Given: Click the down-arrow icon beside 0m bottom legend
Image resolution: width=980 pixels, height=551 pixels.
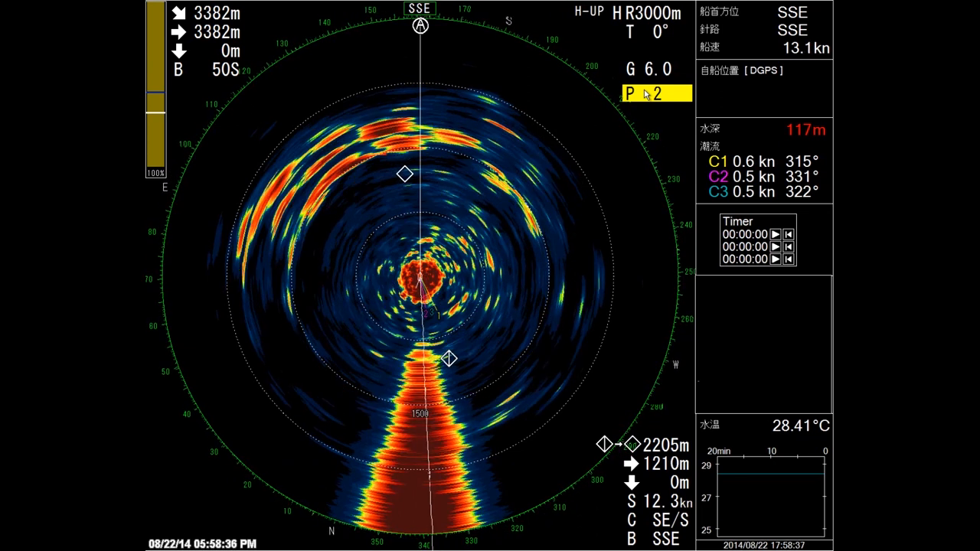Looking at the screenshot, I should (631, 483).
